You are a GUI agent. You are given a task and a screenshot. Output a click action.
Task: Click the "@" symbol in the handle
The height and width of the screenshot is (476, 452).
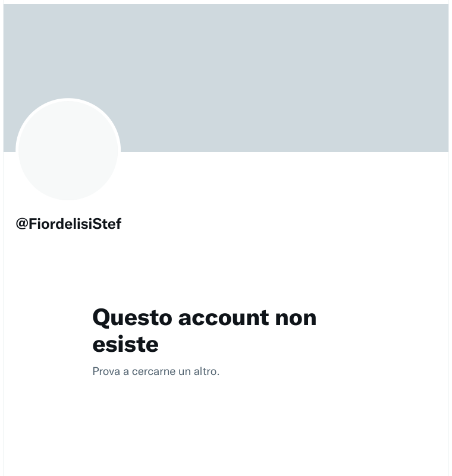pos(22,224)
